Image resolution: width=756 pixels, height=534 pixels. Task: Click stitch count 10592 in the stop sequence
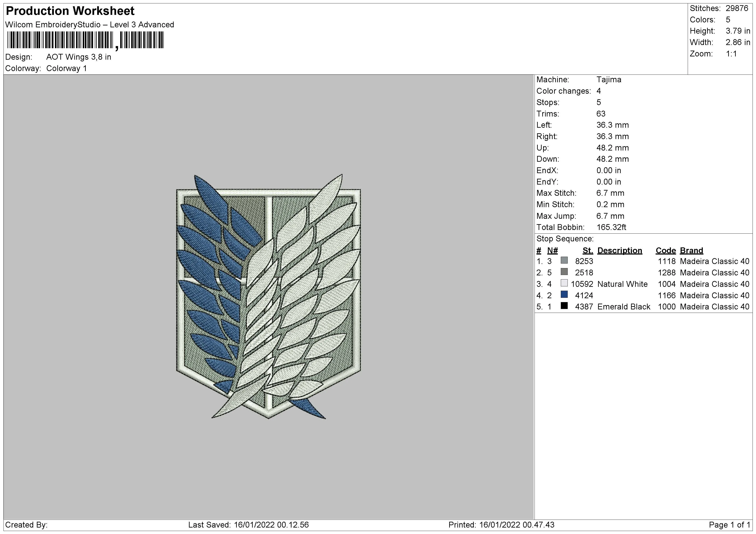coord(582,284)
